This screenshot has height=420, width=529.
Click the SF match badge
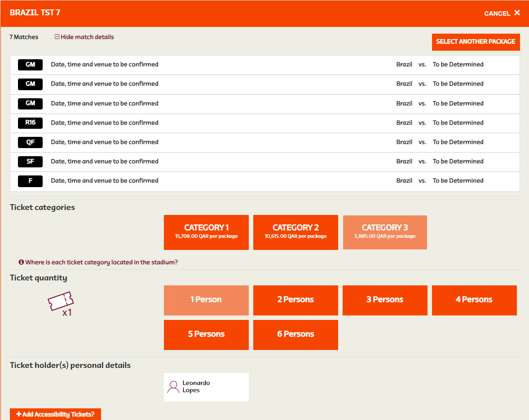(31, 162)
